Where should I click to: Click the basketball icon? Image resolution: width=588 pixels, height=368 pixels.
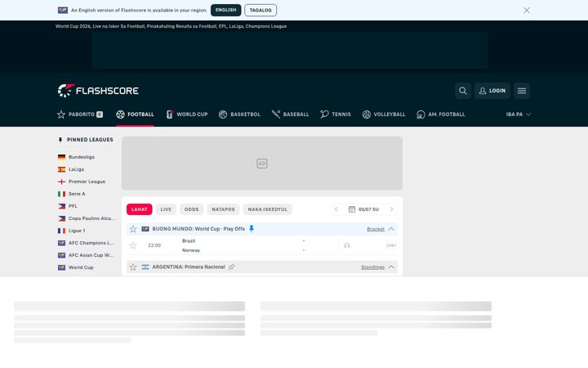[223, 114]
